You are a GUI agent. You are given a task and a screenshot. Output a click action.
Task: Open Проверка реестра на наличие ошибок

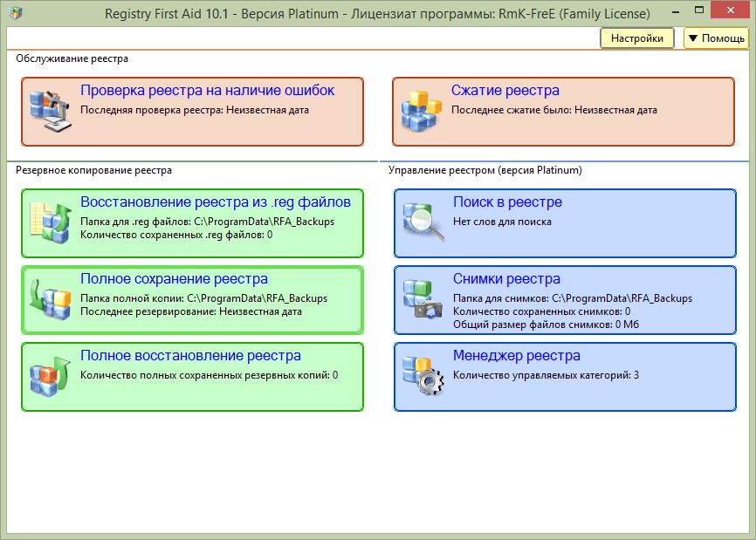pos(207,90)
